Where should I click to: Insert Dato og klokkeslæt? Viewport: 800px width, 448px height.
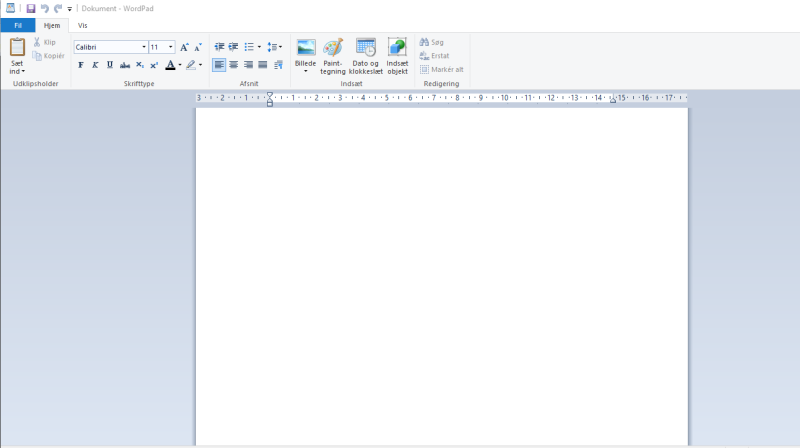coord(366,56)
